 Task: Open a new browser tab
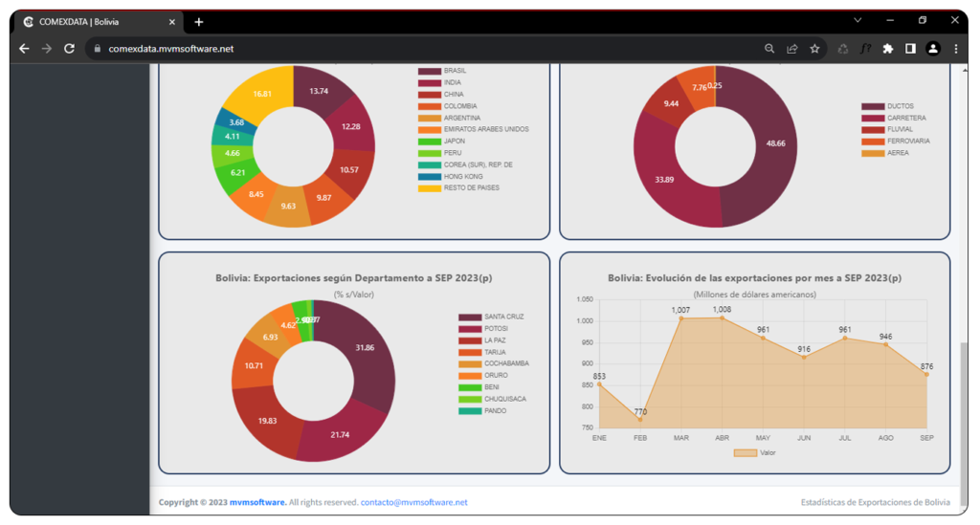[x=199, y=21]
